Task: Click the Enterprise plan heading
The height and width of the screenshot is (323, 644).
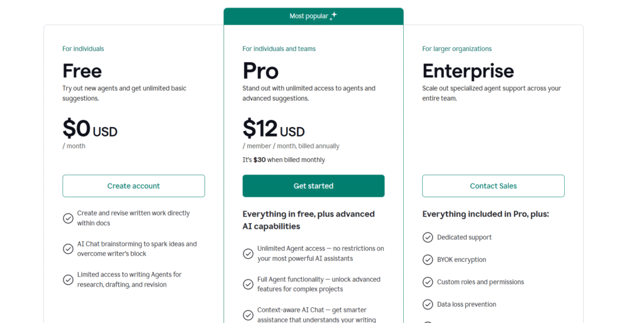Action: click(468, 71)
